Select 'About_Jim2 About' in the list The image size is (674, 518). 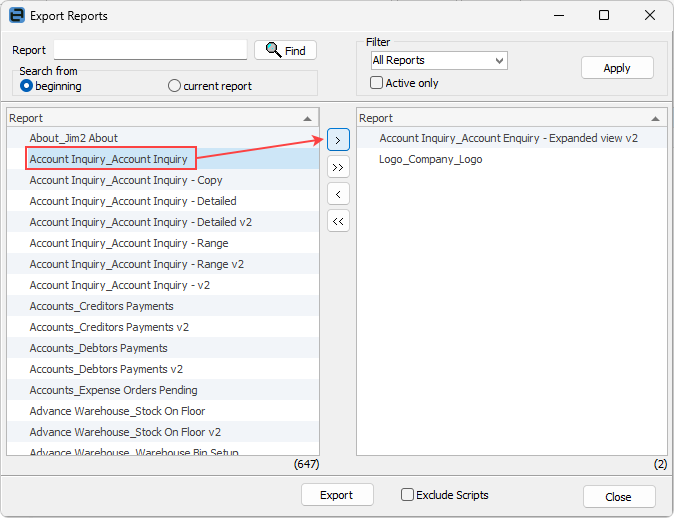click(x=163, y=138)
